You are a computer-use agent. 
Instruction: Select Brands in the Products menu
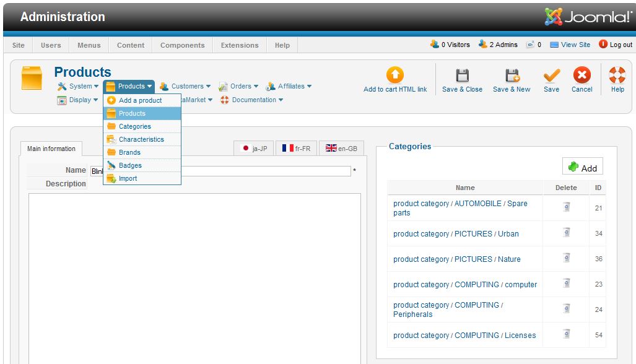[142, 152]
